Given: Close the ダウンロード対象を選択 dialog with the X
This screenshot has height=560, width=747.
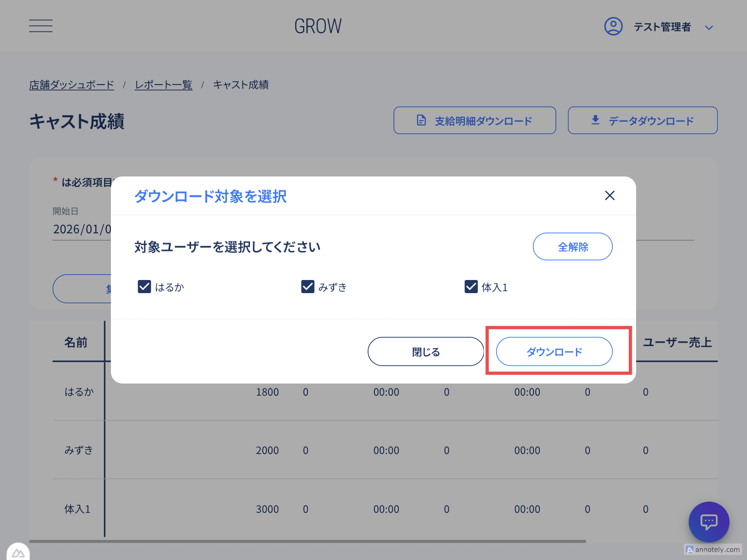Looking at the screenshot, I should pos(610,195).
